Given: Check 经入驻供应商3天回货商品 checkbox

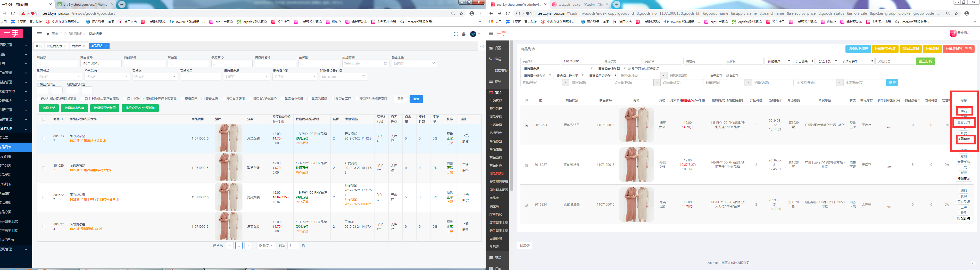Looking at the screenshot, I should 38,99.
